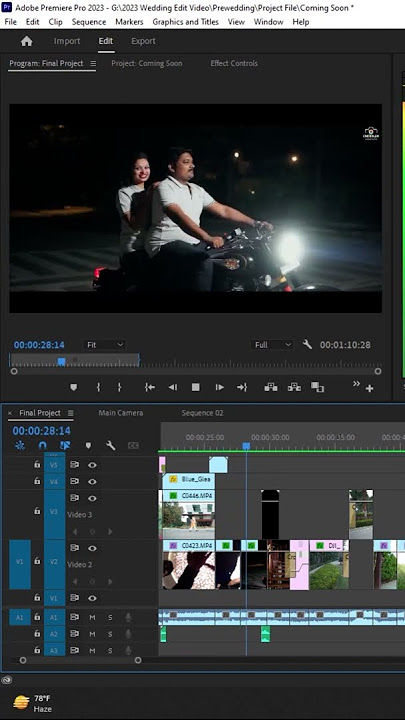Open the File menu

click(x=10, y=22)
